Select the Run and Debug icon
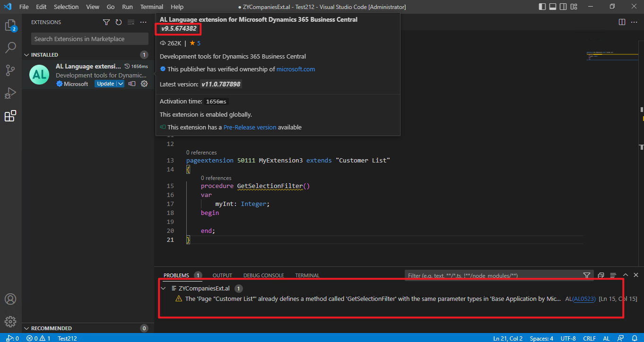 (x=10, y=93)
